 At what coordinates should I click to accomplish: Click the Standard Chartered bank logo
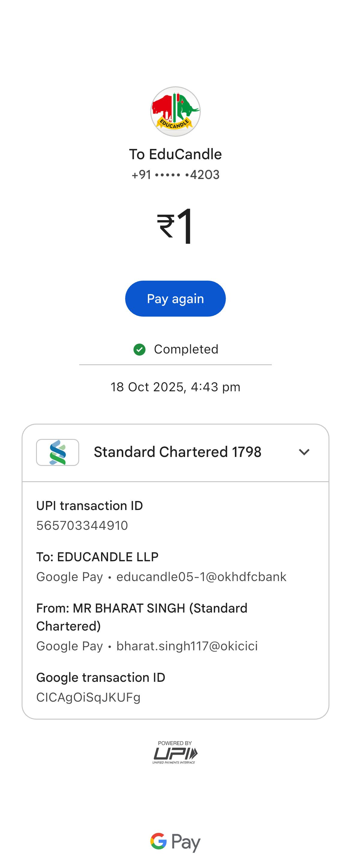click(58, 452)
